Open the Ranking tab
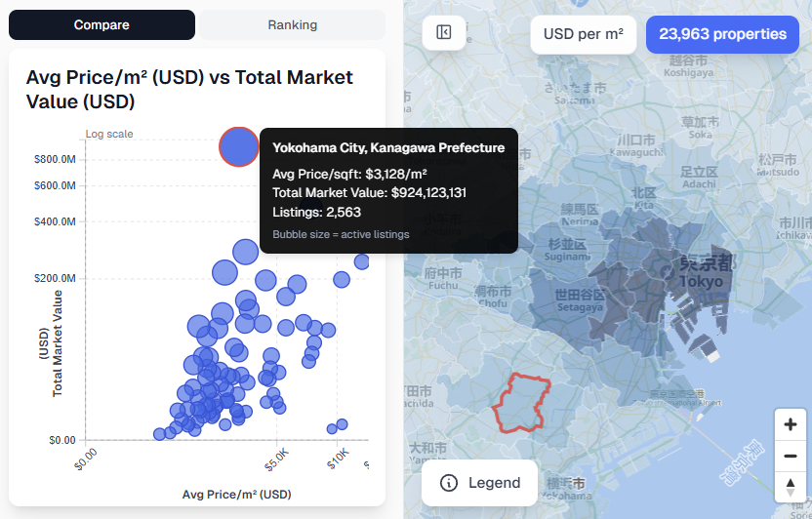 (292, 24)
